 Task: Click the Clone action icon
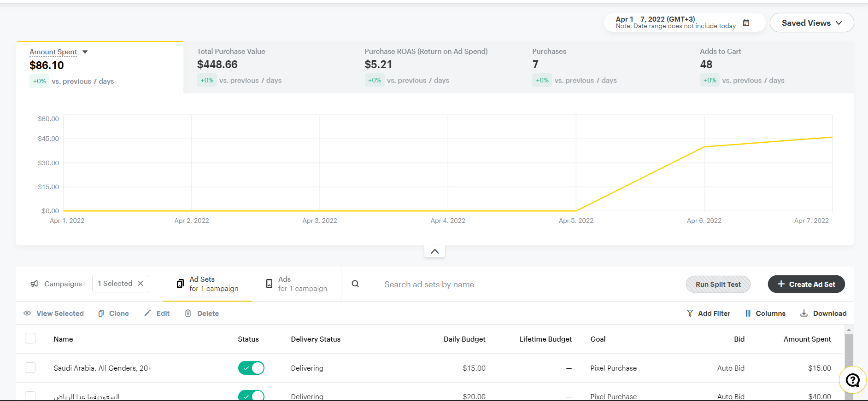click(101, 314)
